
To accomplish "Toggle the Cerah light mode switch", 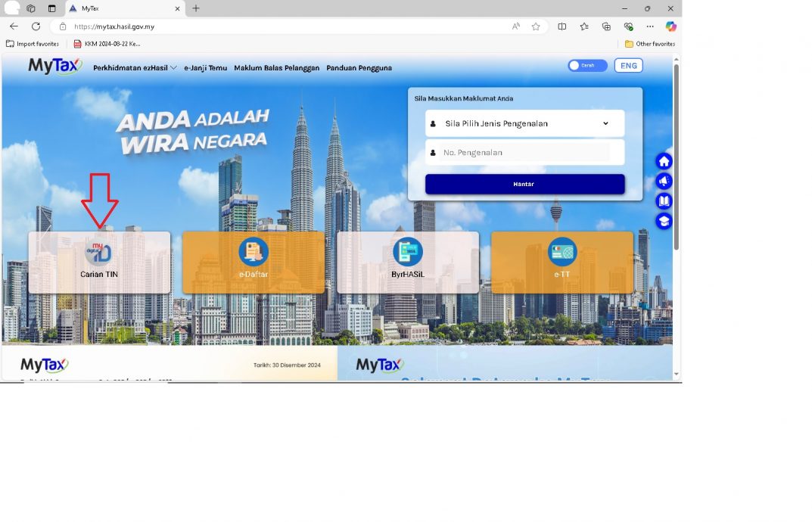I will coord(587,66).
